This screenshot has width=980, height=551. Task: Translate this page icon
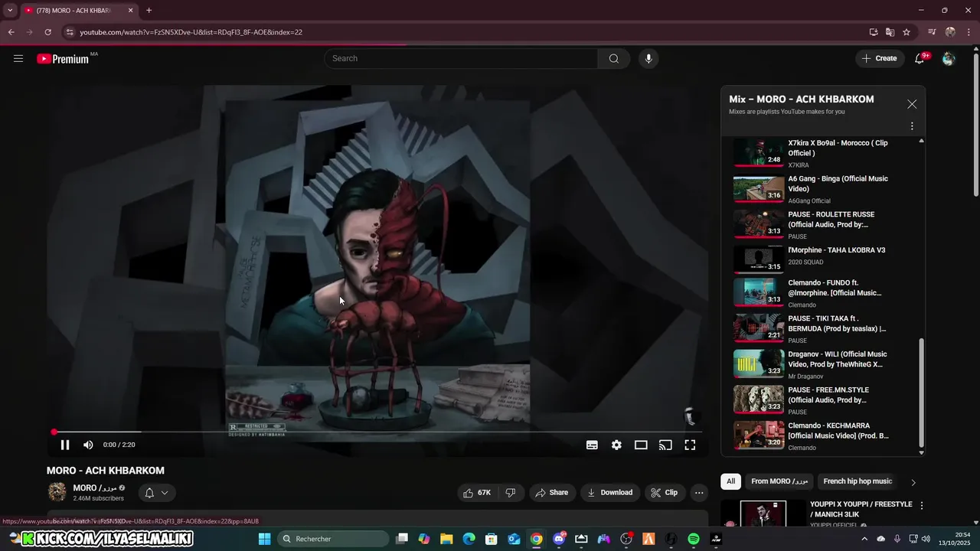coord(890,32)
